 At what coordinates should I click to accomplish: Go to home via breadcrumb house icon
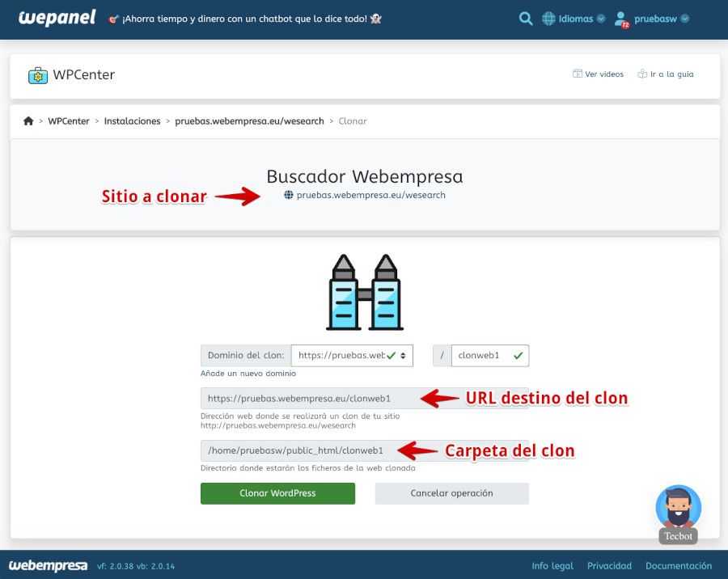click(28, 120)
